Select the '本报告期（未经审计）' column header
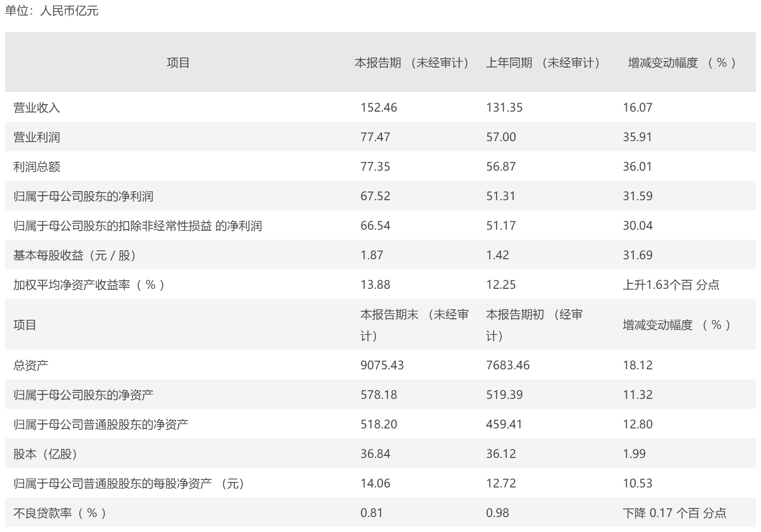Viewport: 761px width, 532px height. [x=412, y=63]
